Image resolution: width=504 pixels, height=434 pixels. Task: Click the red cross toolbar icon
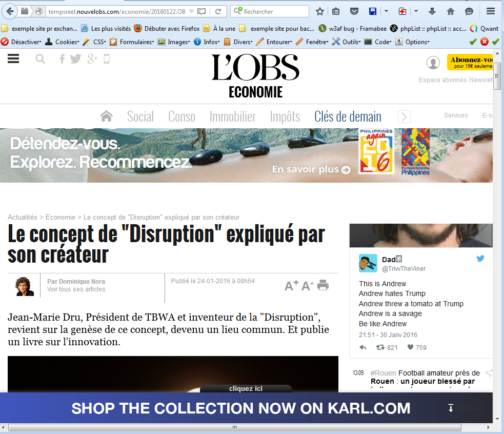coord(402,12)
